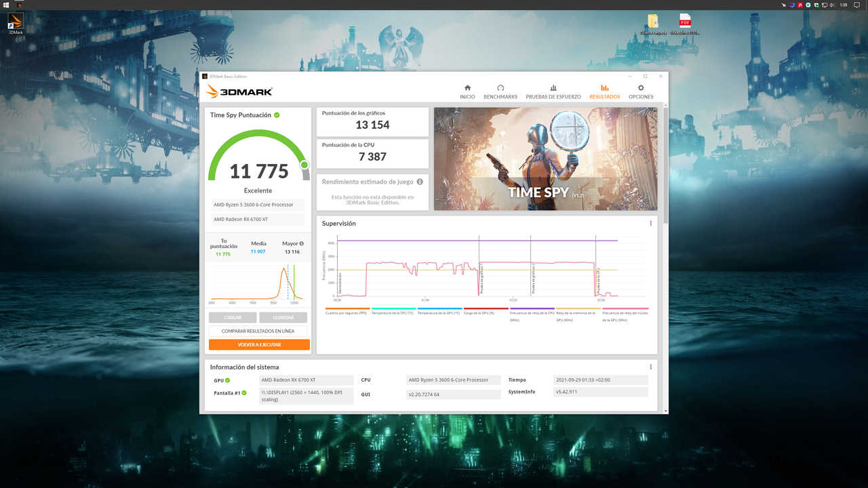The image size is (868, 488).
Task: Click the taskbar clock showing 1:39
Action: 844,5
